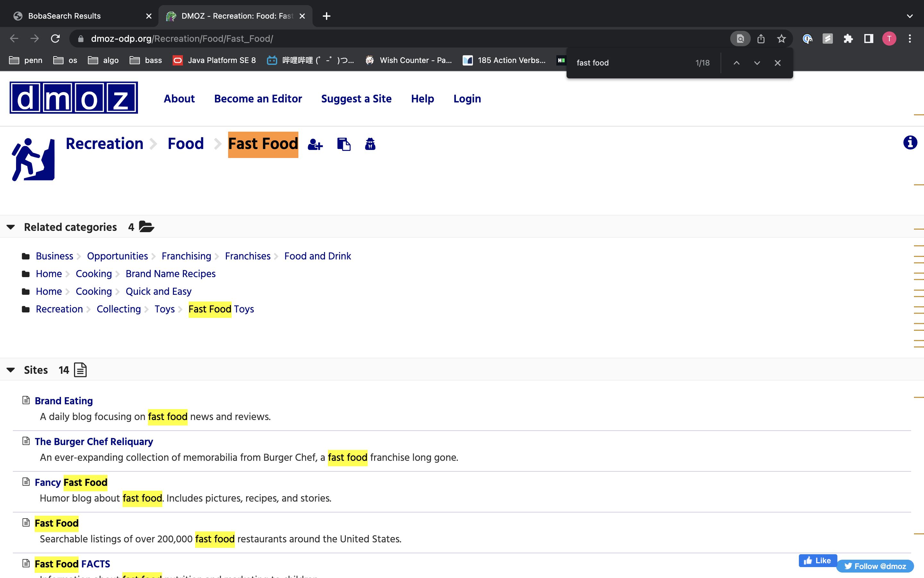The width and height of the screenshot is (924, 578).
Task: Expand the tab search dropdown arrow
Action: tap(910, 16)
